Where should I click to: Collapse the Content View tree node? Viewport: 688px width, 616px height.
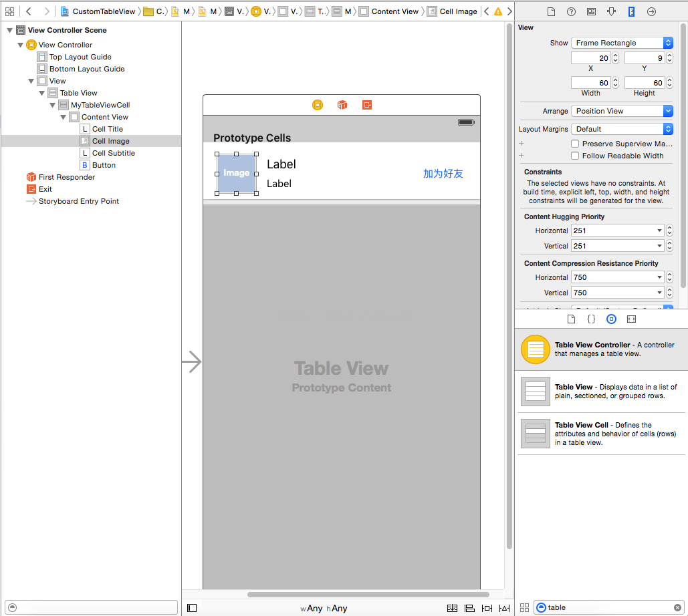pyautogui.click(x=63, y=117)
